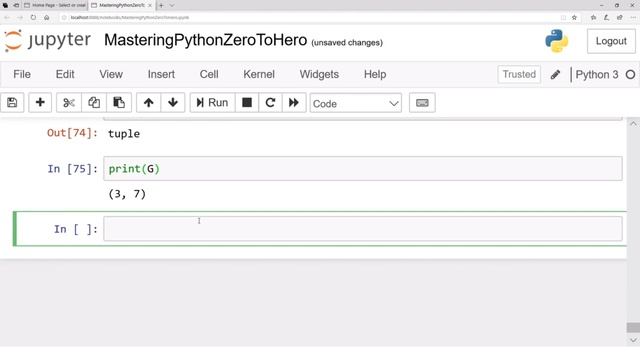Click notebook scrollbar down arrow
This screenshot has height=360, width=640.
pos(633,340)
